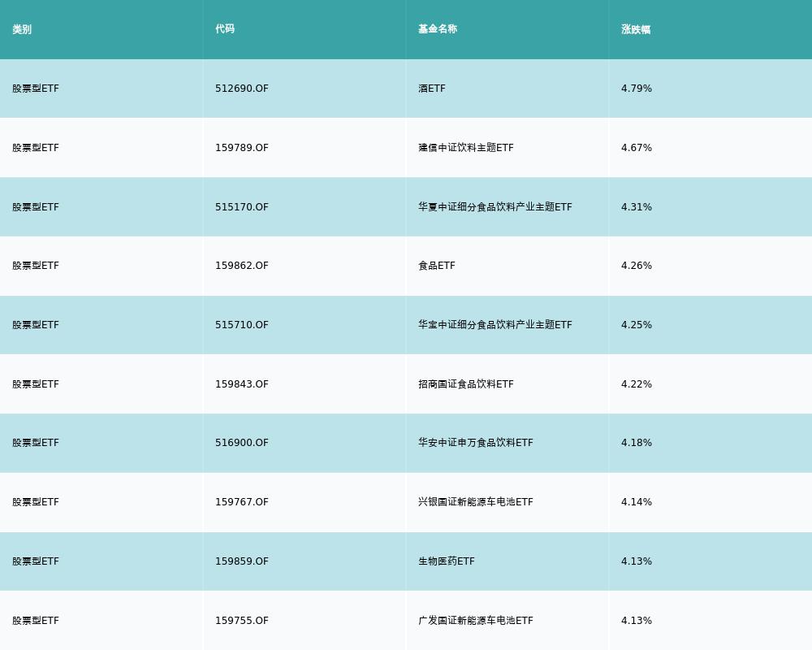The image size is (812, 650).
Task: Select 华宝中证细分食品饮料产业主题ETF fund name
Action: 495,324
